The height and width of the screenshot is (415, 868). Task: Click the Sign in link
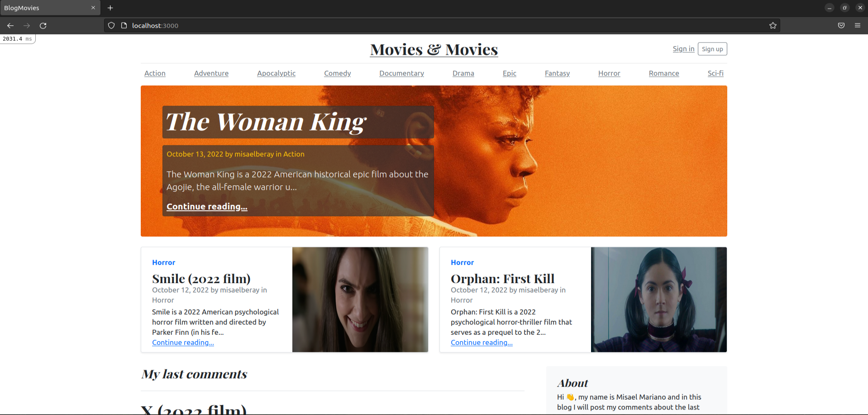(x=683, y=48)
